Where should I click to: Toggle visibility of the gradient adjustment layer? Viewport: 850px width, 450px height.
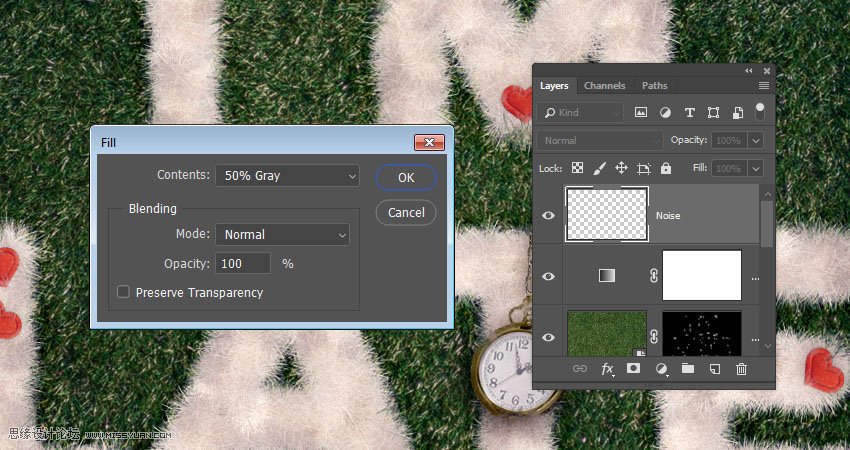548,276
